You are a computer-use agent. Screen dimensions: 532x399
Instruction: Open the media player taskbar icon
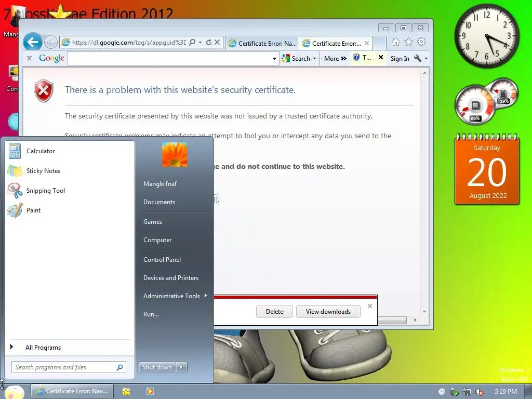point(150,391)
